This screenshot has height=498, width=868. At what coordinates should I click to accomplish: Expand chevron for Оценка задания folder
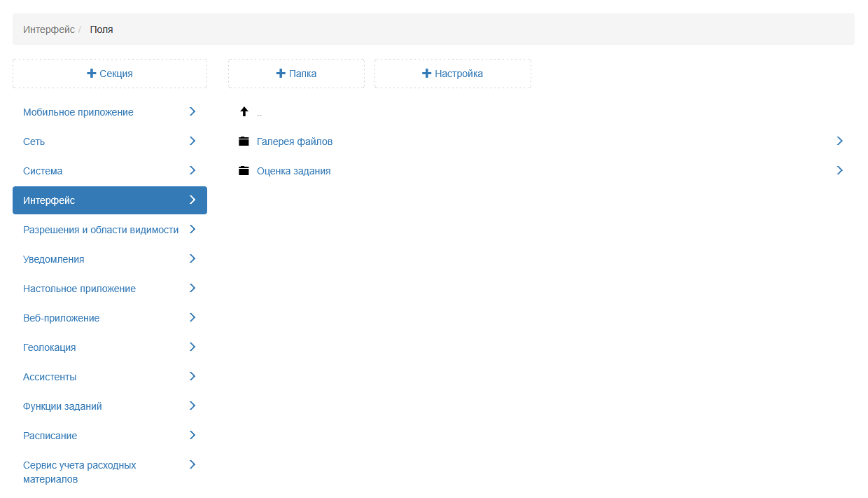click(x=839, y=171)
